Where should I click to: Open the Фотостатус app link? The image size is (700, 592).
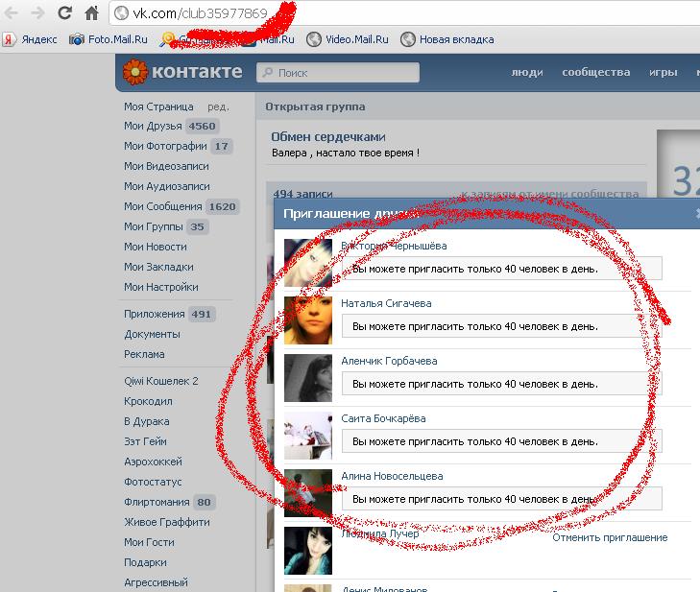[153, 482]
